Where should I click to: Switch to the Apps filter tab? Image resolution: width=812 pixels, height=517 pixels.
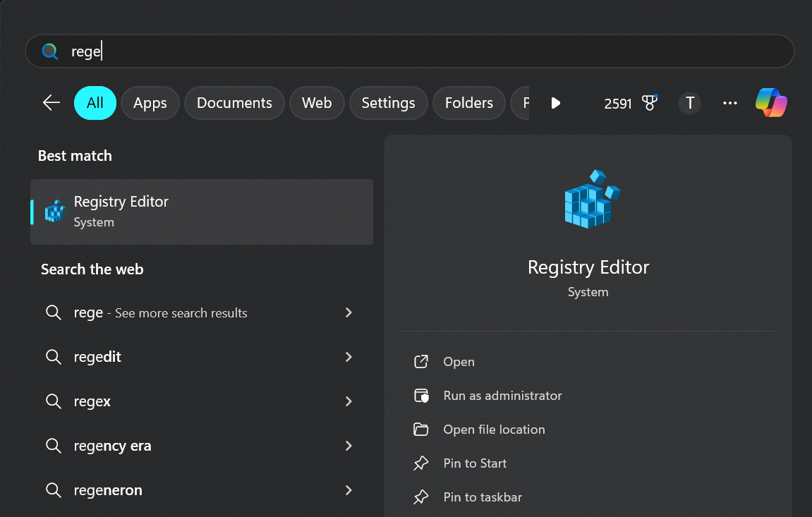(x=150, y=103)
